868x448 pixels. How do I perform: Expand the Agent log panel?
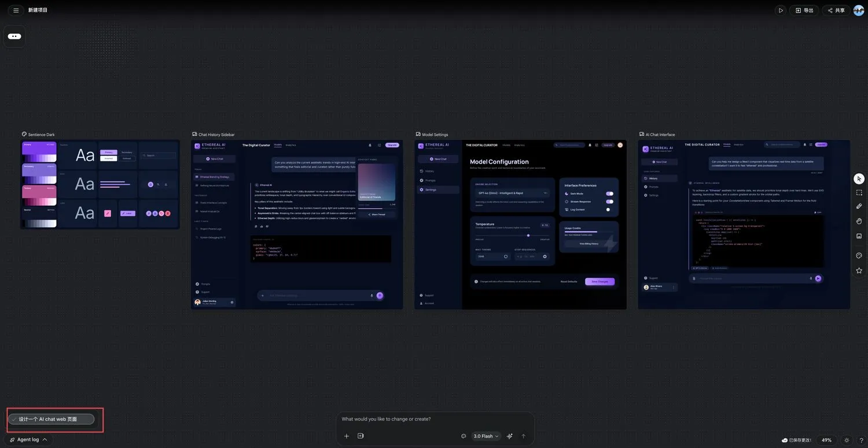click(28, 439)
